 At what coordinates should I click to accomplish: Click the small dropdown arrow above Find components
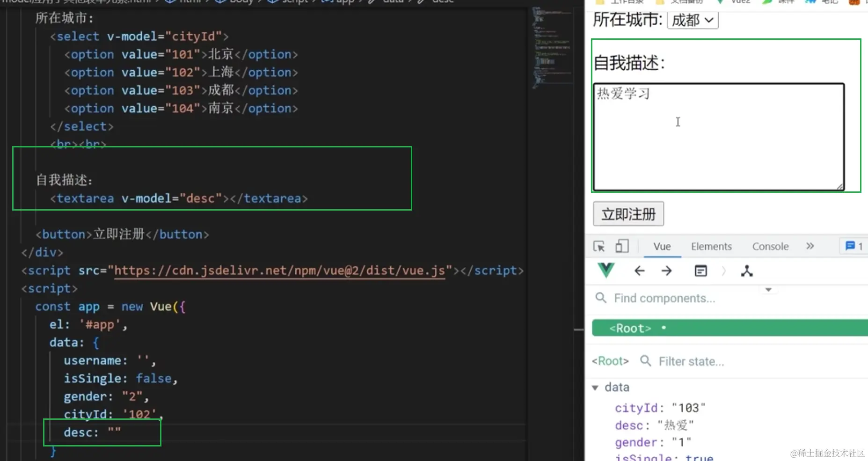[x=768, y=290]
